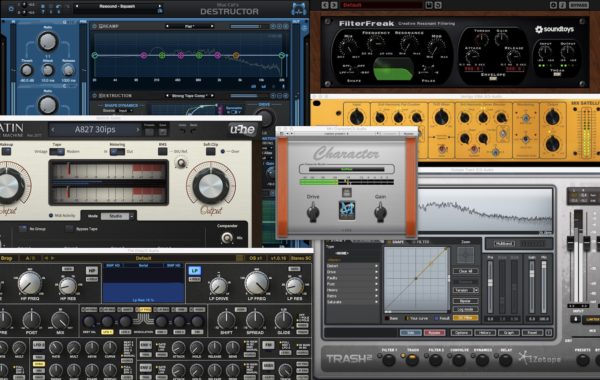
Task: Enable the LP filter button
Action: click(x=194, y=271)
